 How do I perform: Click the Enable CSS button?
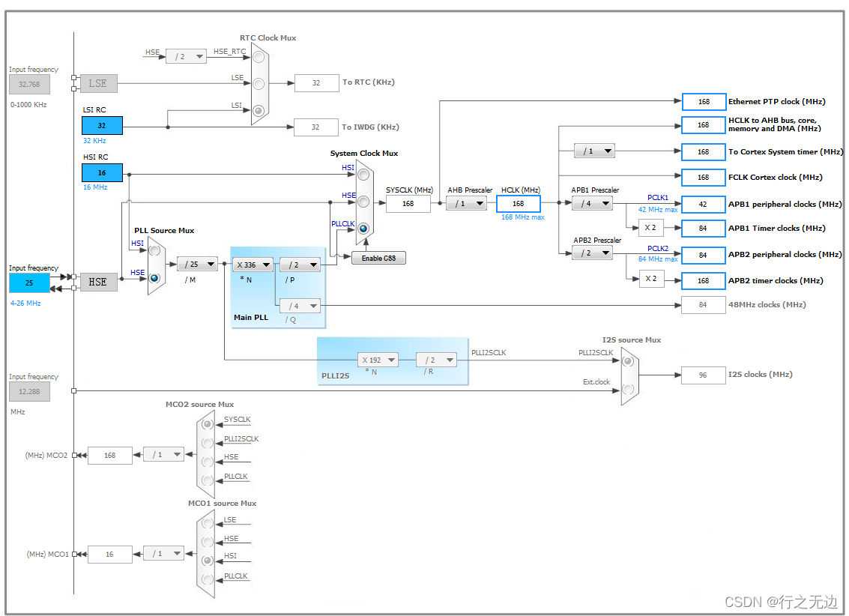coord(378,259)
